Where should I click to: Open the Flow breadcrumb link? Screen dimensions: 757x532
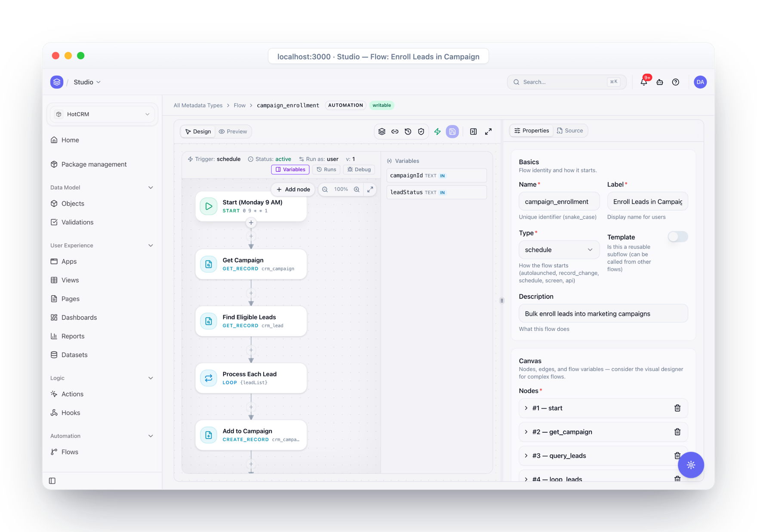(x=240, y=105)
